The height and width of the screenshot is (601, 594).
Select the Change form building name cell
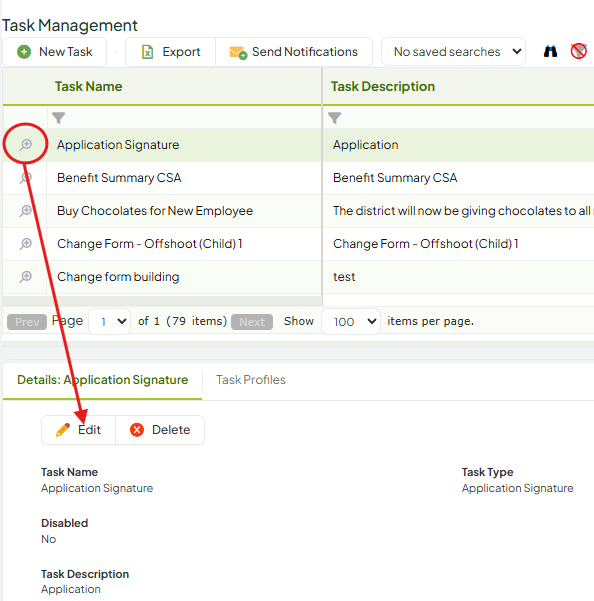click(184, 277)
